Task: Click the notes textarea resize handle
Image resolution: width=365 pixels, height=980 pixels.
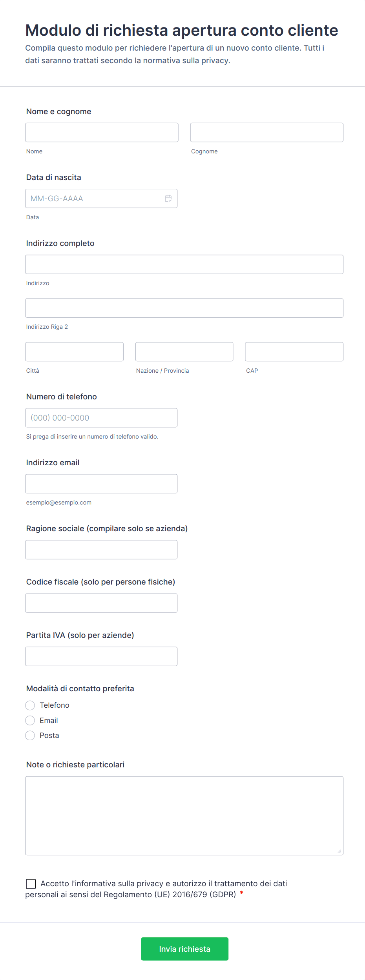Action: coord(339,851)
